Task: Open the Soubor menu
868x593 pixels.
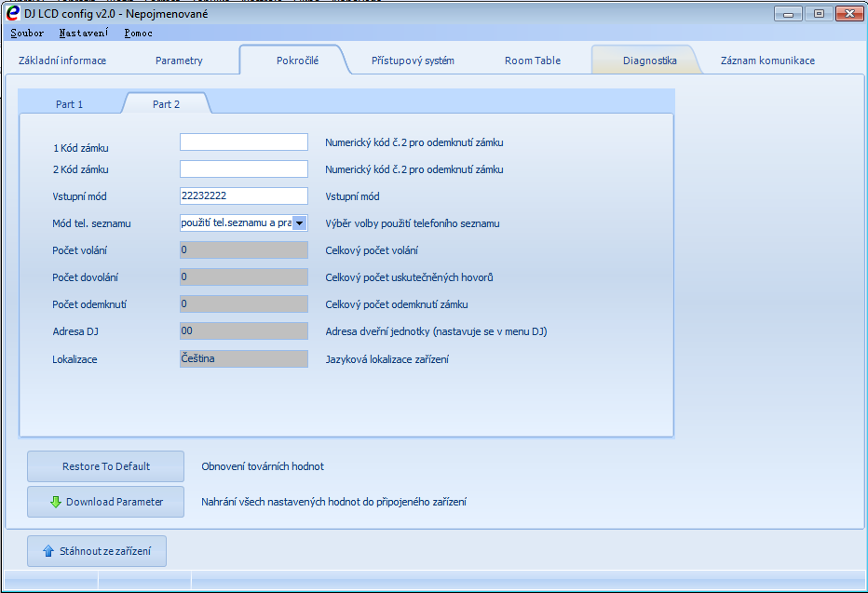Action: coord(27,33)
